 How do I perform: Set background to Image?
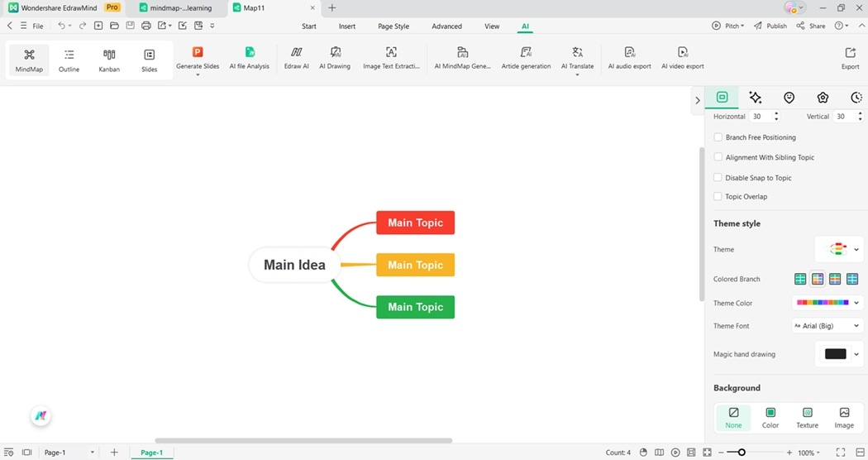pyautogui.click(x=844, y=418)
